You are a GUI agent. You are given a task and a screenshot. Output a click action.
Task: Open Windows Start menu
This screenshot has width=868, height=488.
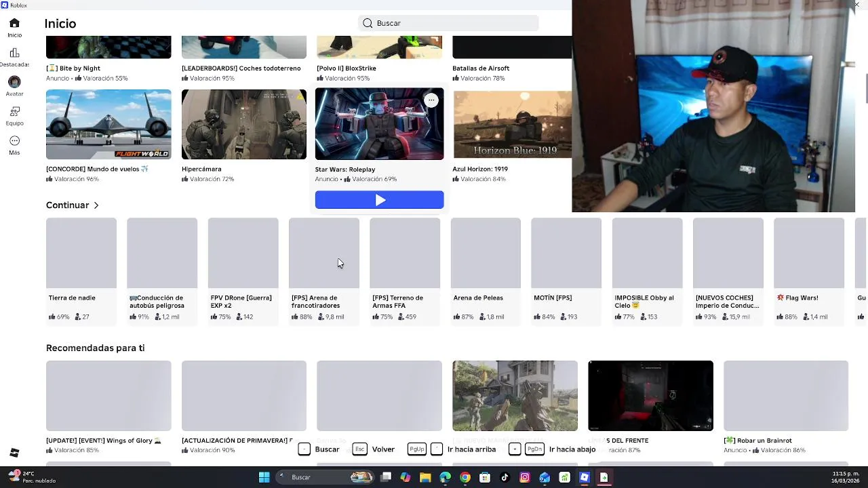pyautogui.click(x=264, y=477)
